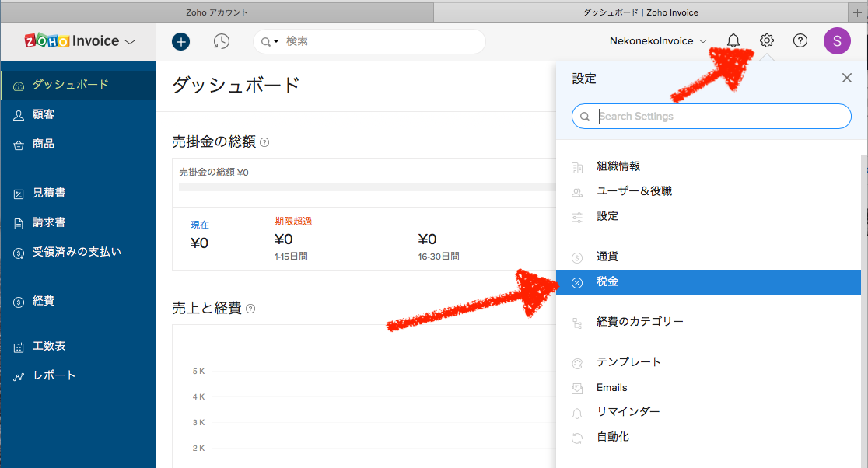Click info icon beside 売掛金の総額

click(264, 142)
